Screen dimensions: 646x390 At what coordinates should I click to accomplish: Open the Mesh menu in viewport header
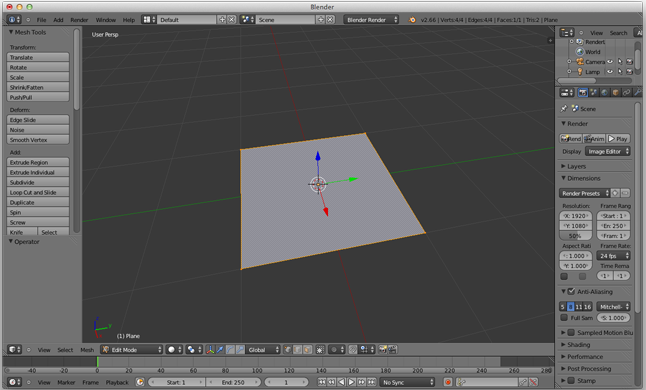[x=87, y=350]
